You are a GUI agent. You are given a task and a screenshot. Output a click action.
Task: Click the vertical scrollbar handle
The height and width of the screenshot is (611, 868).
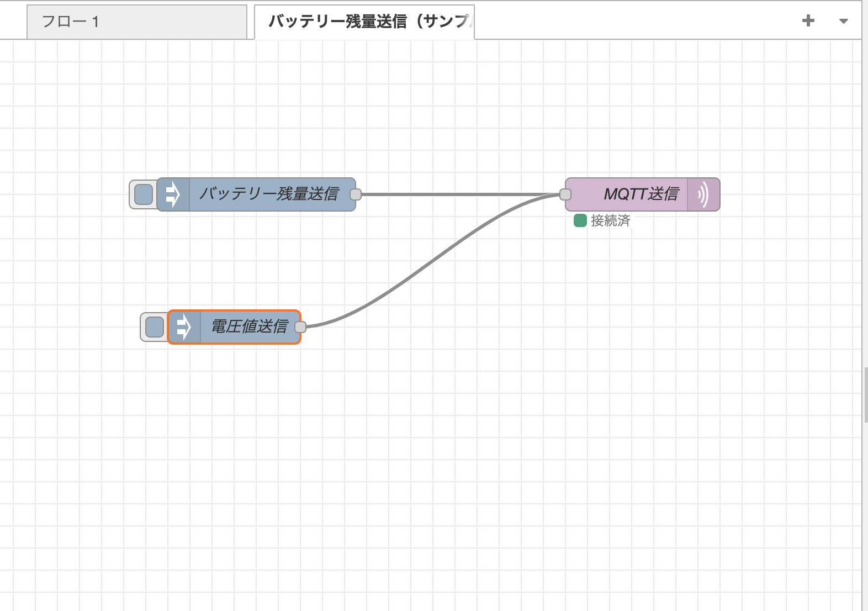[x=865, y=394]
